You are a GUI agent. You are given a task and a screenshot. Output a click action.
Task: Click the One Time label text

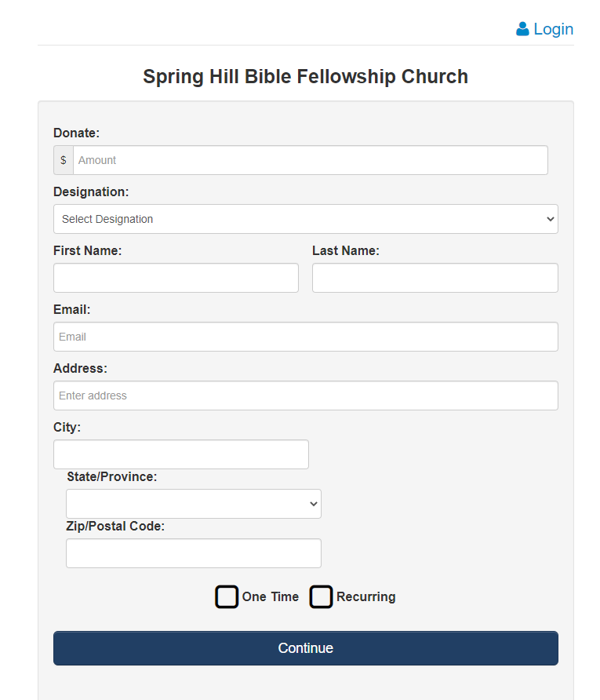271,597
